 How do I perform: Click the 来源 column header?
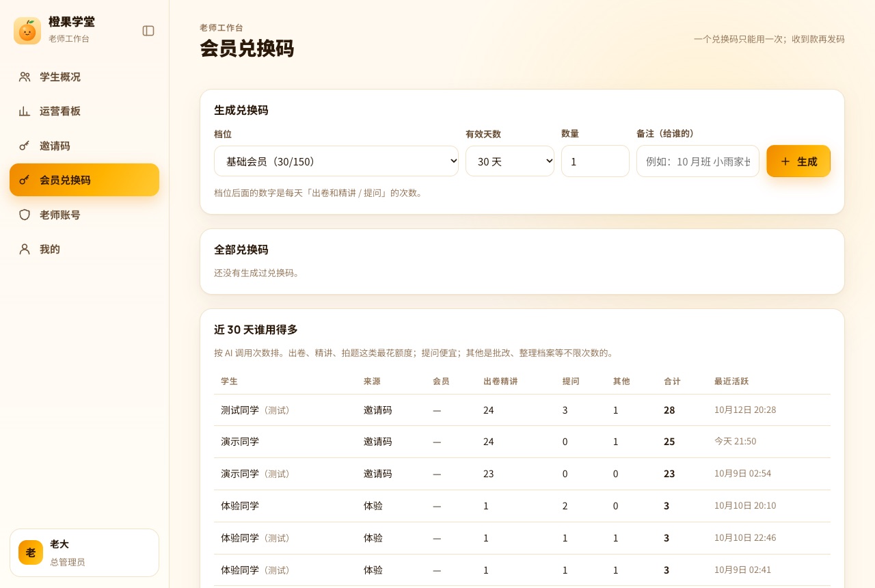pos(372,382)
